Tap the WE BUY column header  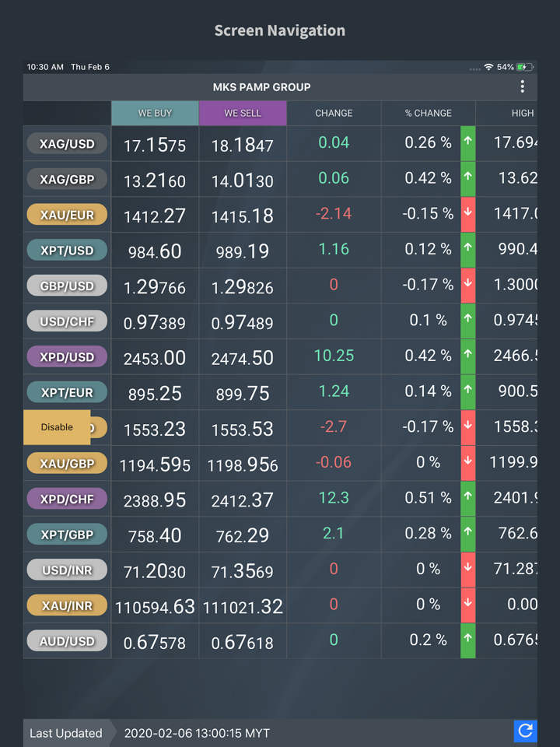[x=155, y=113]
